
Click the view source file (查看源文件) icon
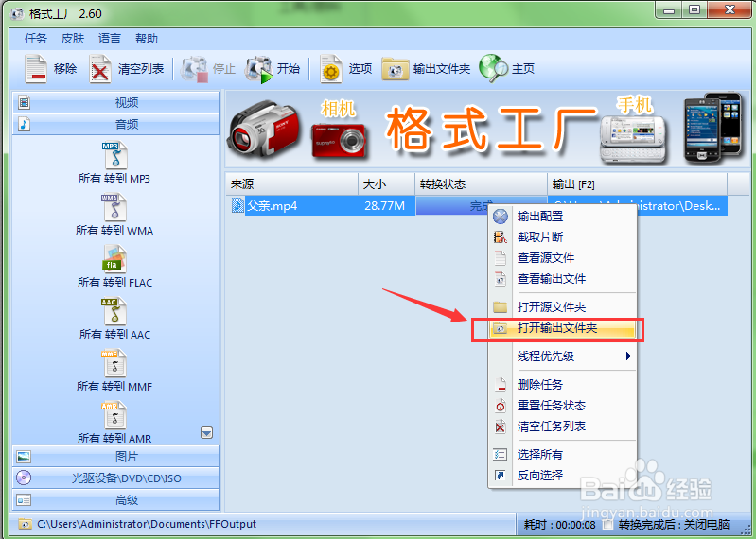coord(501,258)
